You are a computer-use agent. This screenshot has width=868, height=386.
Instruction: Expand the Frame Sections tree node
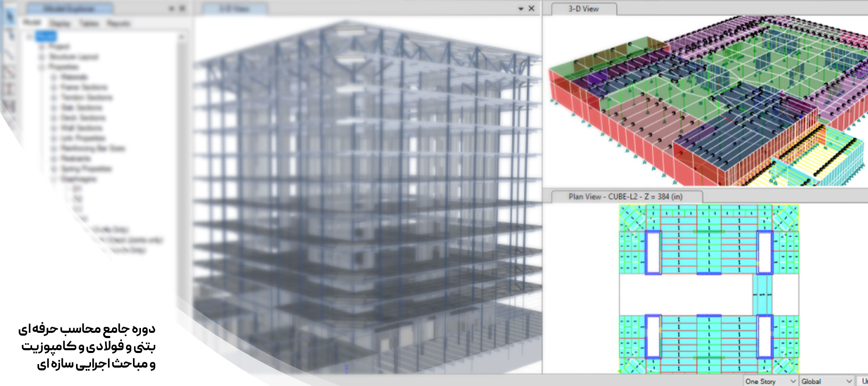(x=54, y=87)
